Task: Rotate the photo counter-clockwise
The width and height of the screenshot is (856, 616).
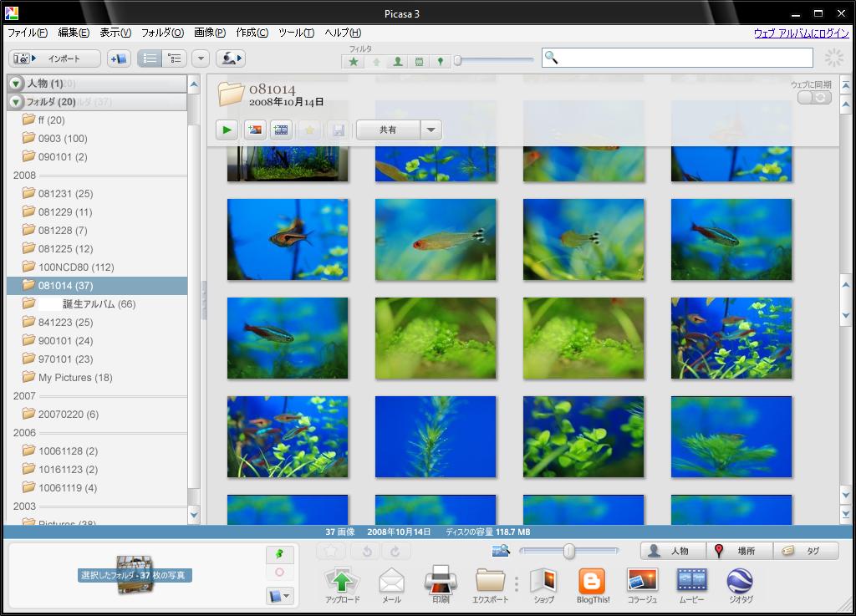Action: (x=367, y=552)
